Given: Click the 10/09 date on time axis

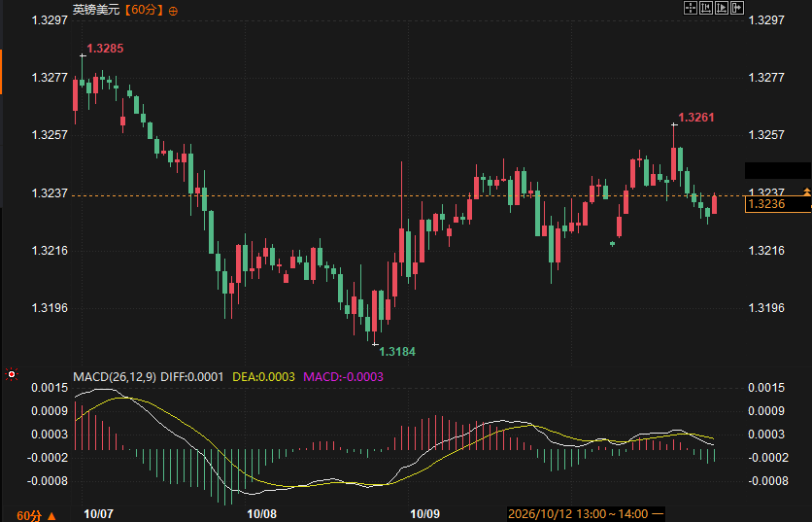Looking at the screenshot, I should pos(424,514).
